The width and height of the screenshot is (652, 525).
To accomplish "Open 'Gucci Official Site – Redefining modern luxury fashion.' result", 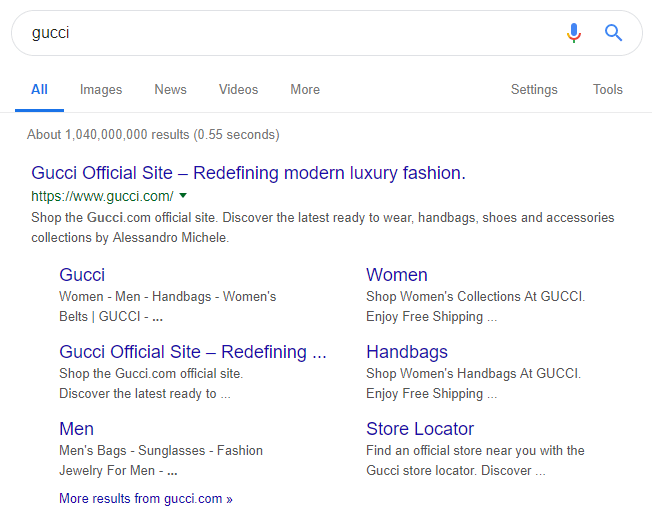I will 248,173.
